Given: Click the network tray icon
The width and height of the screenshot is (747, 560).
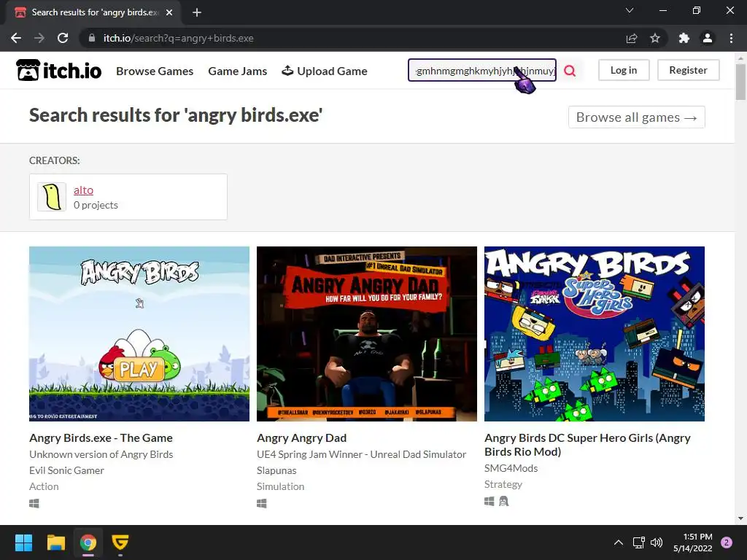Looking at the screenshot, I should (x=638, y=542).
